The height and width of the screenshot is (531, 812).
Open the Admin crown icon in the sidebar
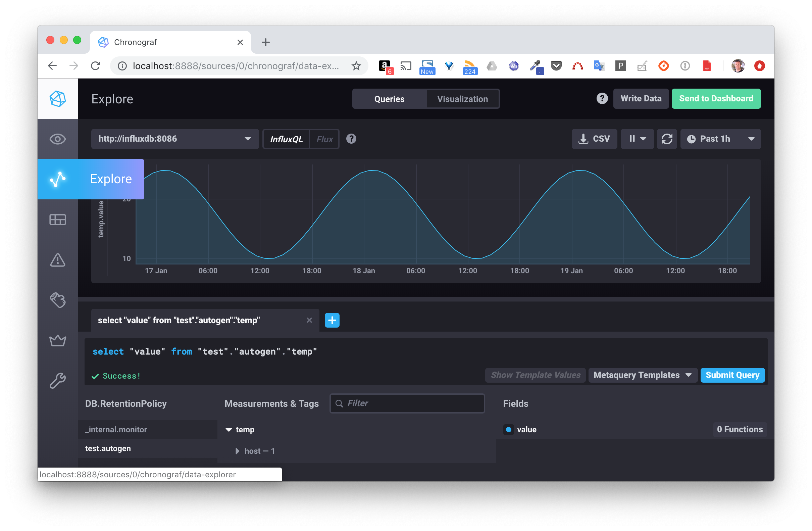click(58, 341)
